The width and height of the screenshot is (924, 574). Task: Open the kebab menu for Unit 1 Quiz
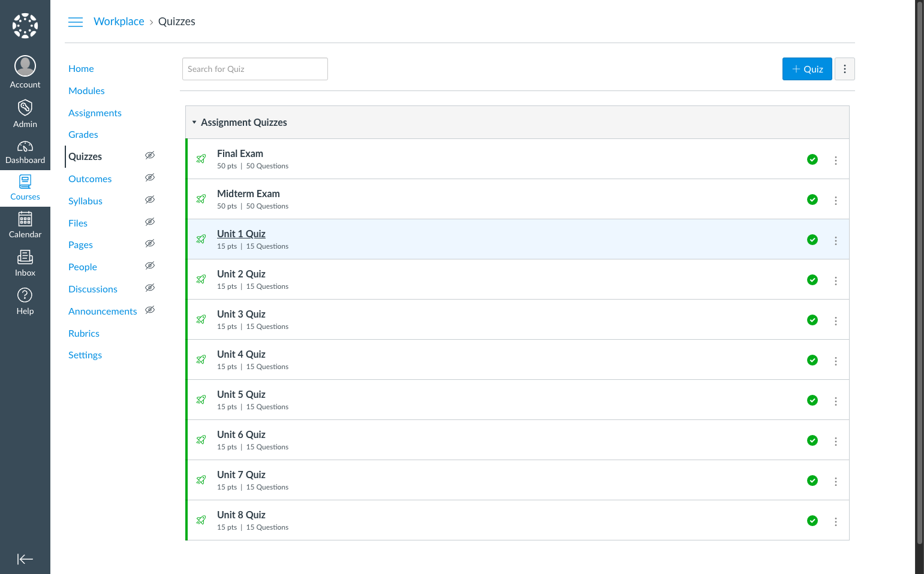pos(836,241)
